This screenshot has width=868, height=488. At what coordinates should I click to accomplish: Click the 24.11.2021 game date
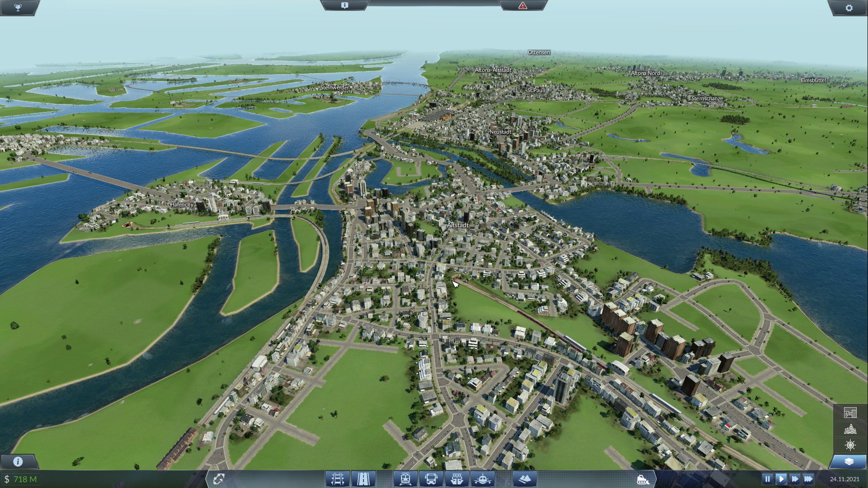tap(844, 479)
